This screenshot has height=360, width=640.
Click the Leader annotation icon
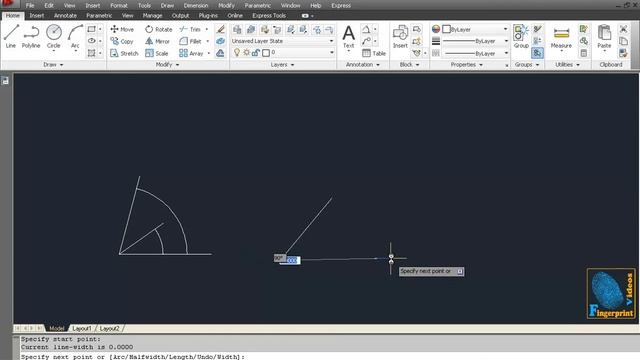click(x=366, y=41)
